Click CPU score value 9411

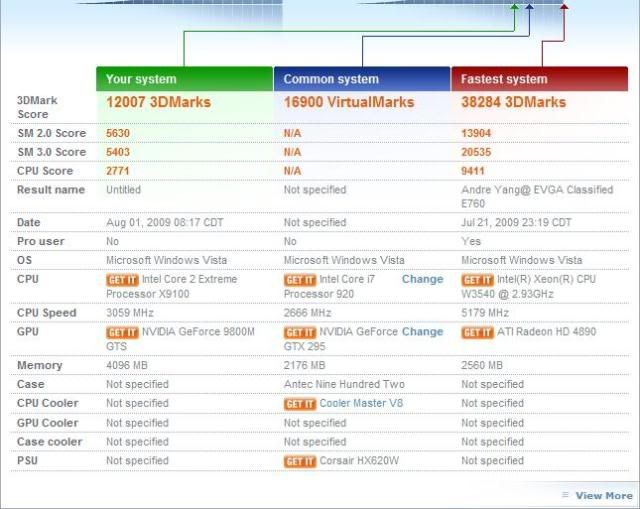(473, 171)
